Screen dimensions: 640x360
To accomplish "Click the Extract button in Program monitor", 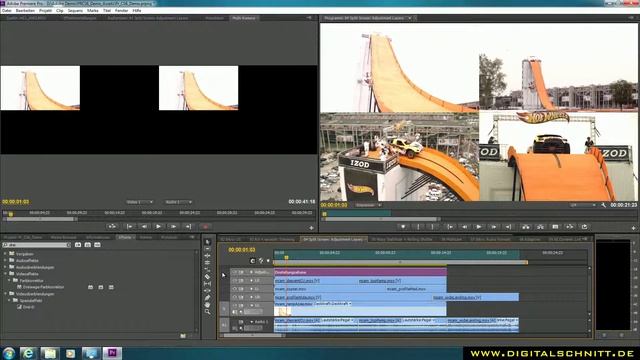I will (540, 227).
